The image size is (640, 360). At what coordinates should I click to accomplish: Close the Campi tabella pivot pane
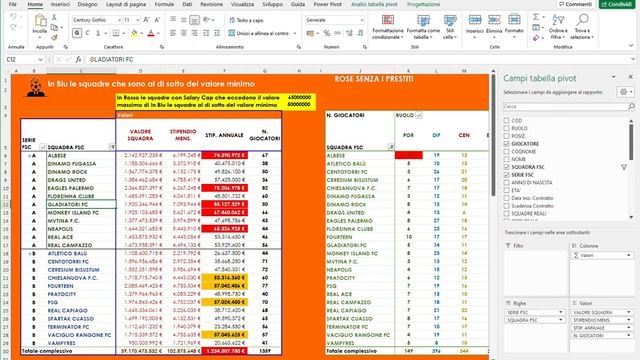tap(630, 77)
